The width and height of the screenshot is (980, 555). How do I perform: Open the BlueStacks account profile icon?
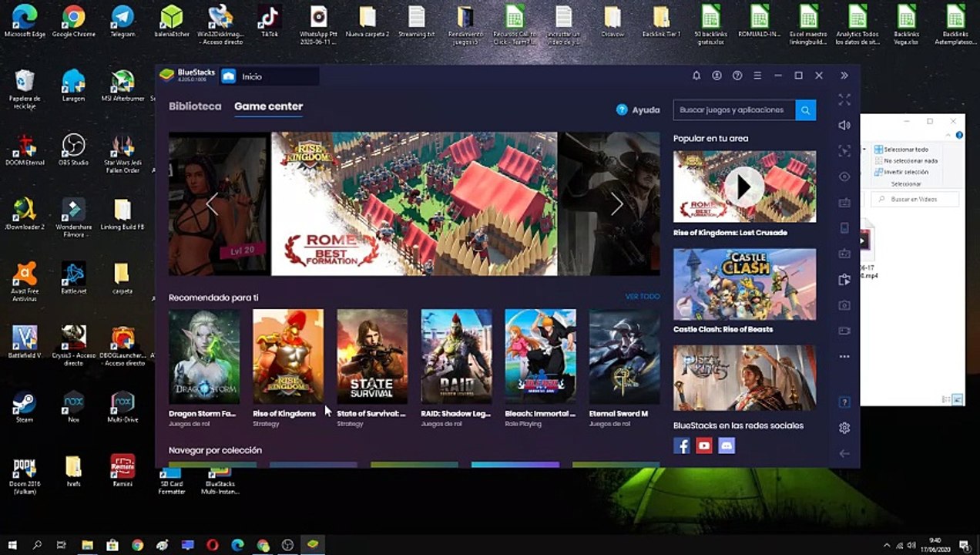point(717,76)
